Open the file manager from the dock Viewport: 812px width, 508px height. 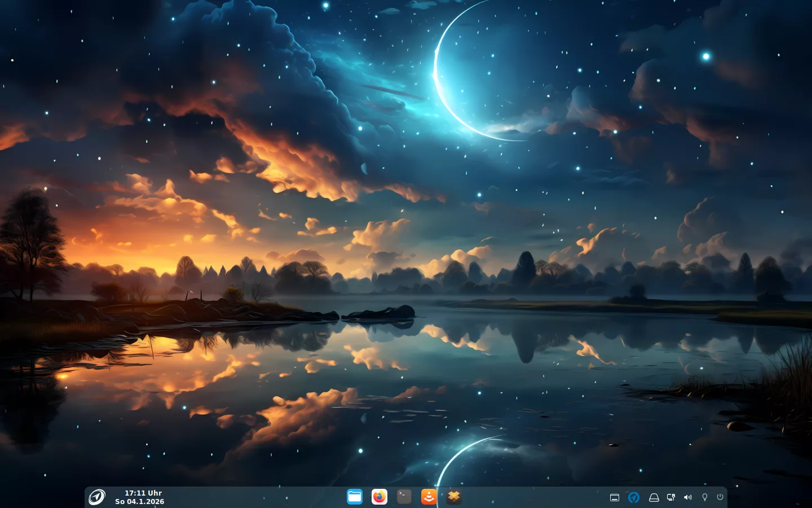pyautogui.click(x=355, y=497)
